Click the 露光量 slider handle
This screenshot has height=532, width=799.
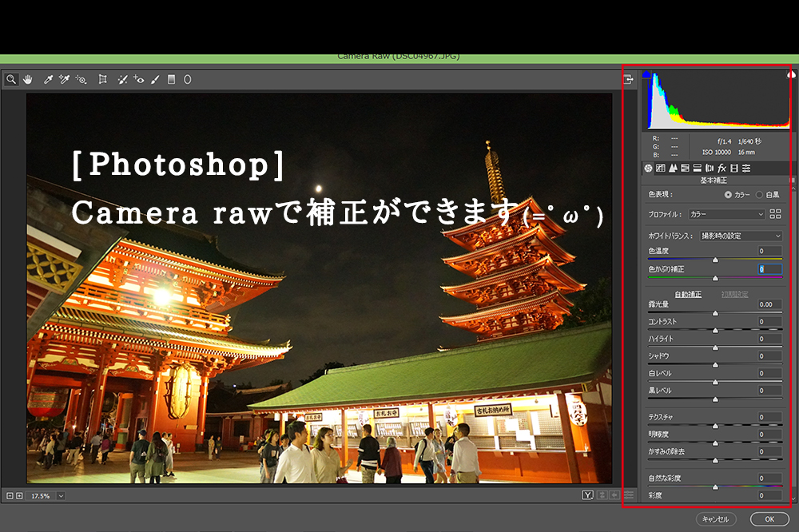pos(715,313)
